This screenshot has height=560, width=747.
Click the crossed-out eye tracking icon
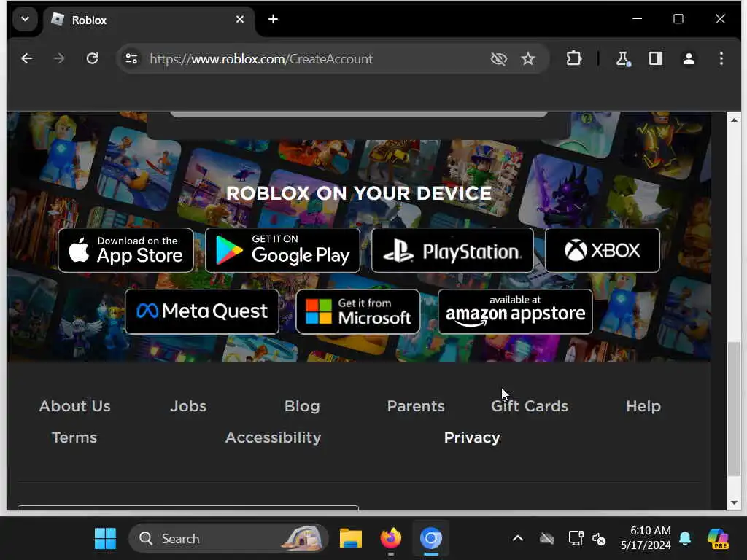[499, 58]
